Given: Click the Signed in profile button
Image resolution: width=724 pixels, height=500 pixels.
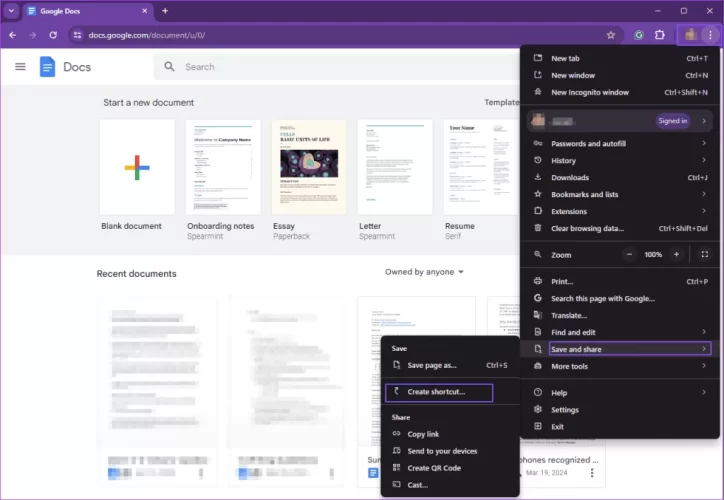Looking at the screenshot, I should (672, 121).
